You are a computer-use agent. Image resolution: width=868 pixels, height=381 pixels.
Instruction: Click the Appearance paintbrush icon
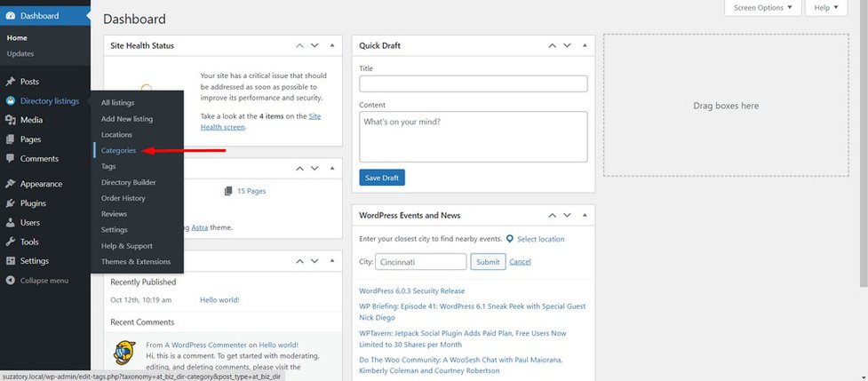coord(10,184)
